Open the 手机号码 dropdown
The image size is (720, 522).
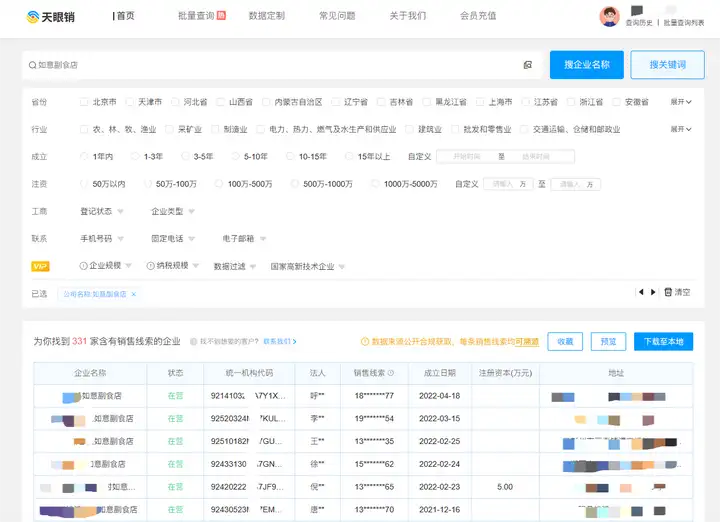click(101, 239)
